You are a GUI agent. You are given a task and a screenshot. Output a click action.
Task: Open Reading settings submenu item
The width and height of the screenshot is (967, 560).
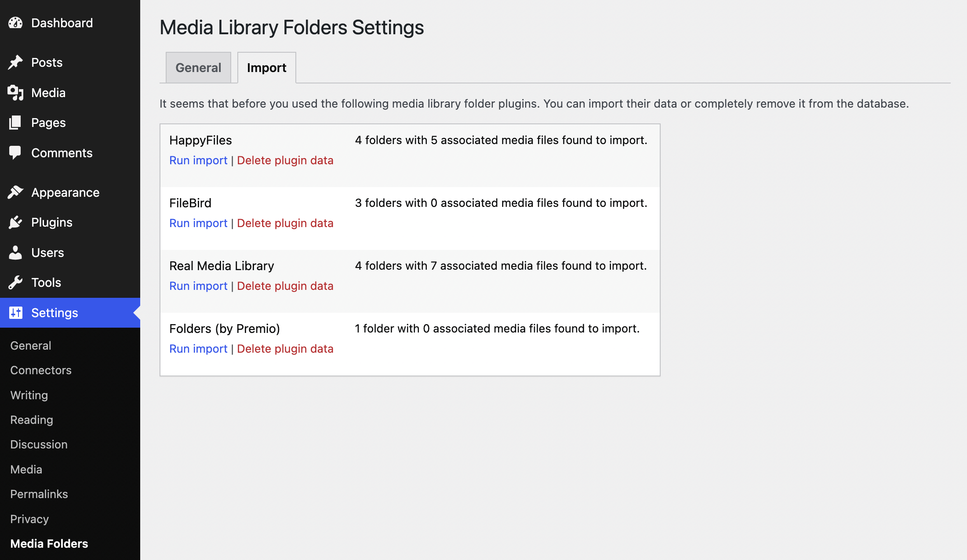[32, 420]
